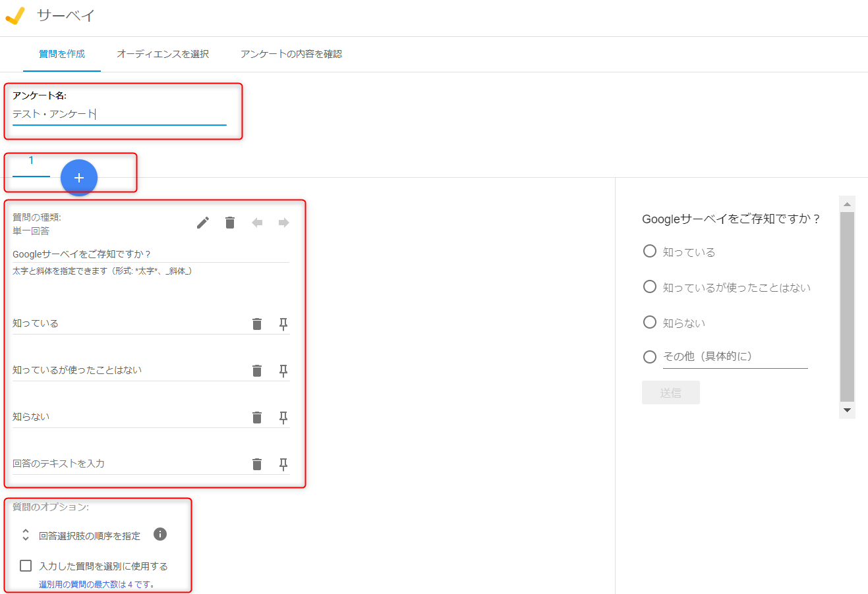Click the 選別用の質問の最大数 link text
The height and width of the screenshot is (594, 868).
click(96, 584)
